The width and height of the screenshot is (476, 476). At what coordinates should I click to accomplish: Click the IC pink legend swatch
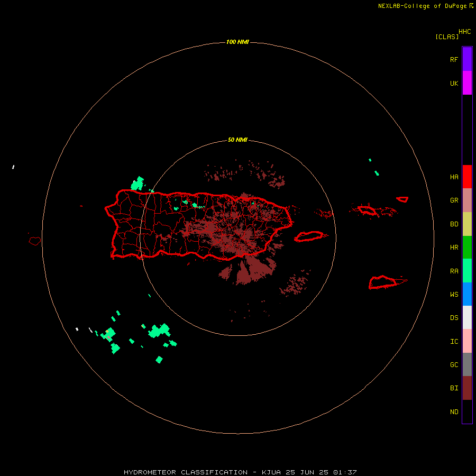(467, 341)
